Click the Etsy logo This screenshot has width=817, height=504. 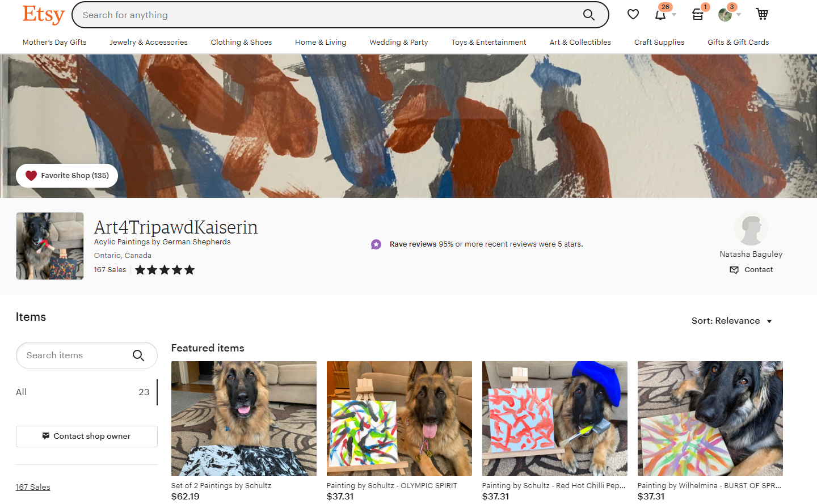point(43,15)
